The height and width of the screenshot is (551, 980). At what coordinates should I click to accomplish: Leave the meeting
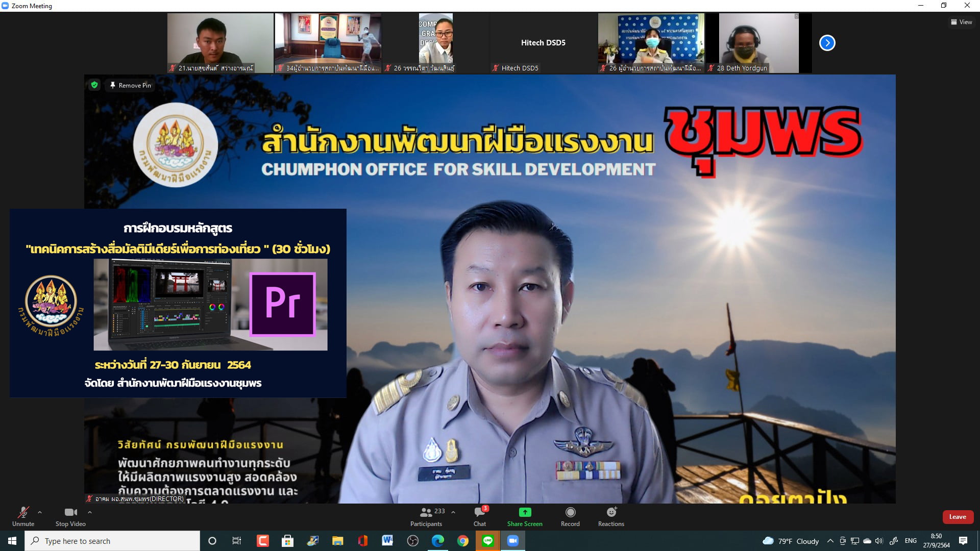[x=958, y=517]
